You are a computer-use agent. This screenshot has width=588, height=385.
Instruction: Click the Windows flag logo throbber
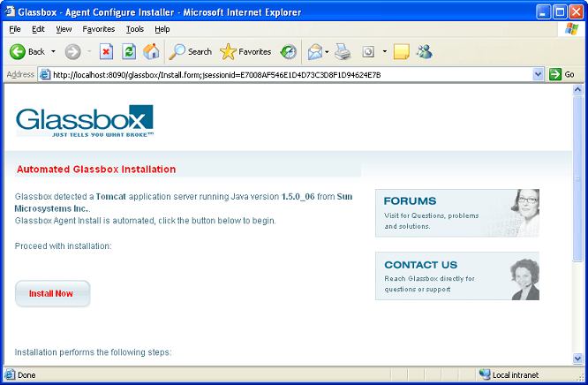click(x=571, y=29)
